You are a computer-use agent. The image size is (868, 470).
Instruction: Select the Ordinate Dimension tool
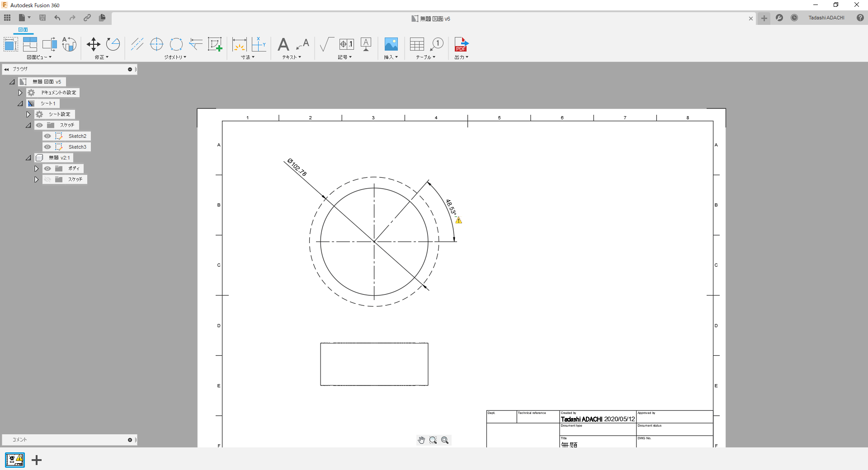click(x=259, y=44)
